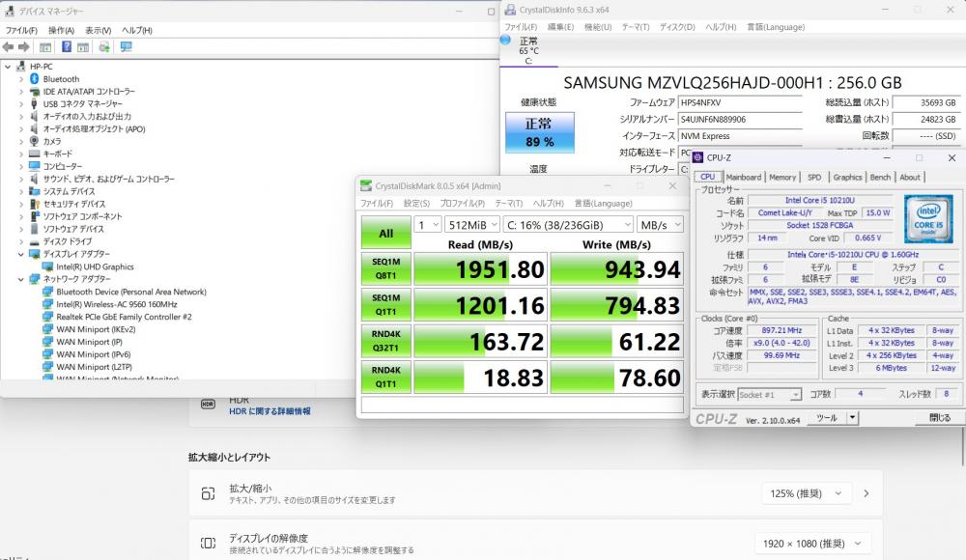The width and height of the screenshot is (966, 560).
Task: Click the セキュリティ デバイス icon
Action: point(35,204)
